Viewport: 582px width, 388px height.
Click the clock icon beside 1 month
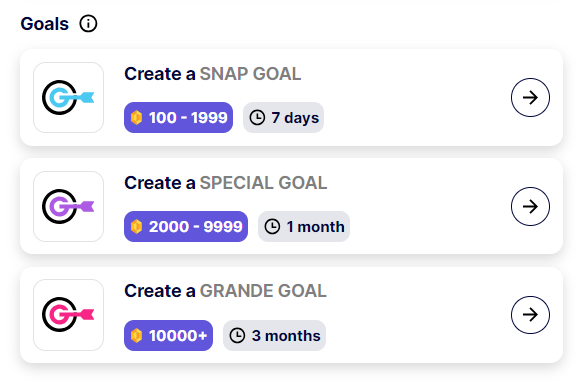point(272,226)
